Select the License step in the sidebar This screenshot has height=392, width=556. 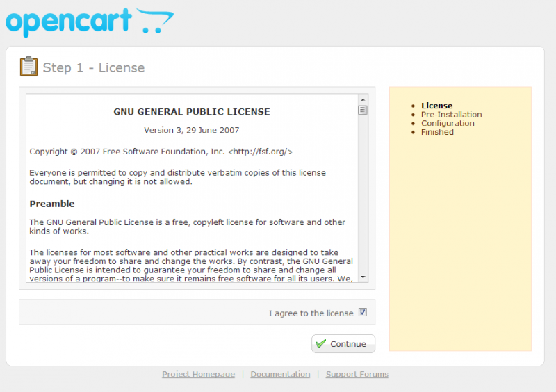[436, 106]
